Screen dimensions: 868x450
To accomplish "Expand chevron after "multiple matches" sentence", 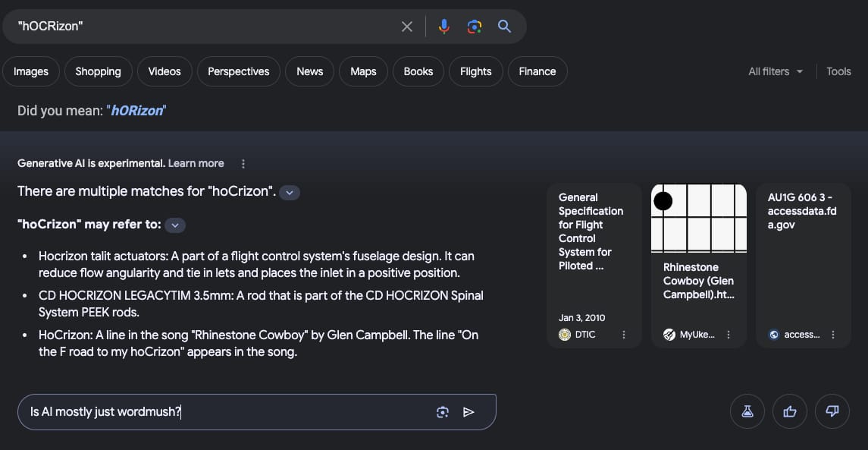I will coord(290,192).
